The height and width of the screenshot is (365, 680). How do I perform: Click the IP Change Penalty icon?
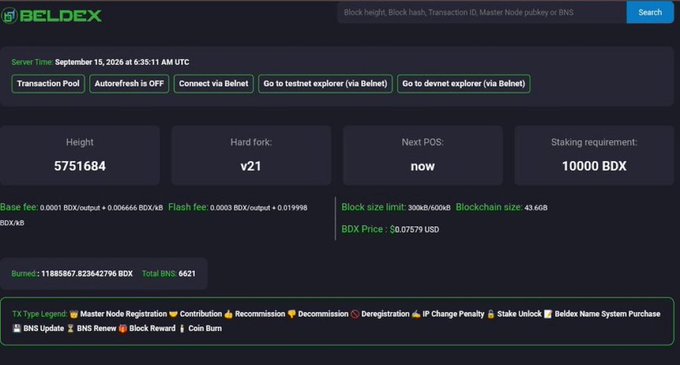416,314
